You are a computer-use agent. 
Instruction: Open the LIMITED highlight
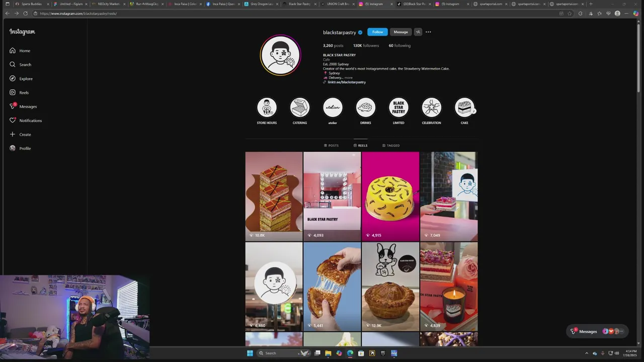tap(398, 111)
